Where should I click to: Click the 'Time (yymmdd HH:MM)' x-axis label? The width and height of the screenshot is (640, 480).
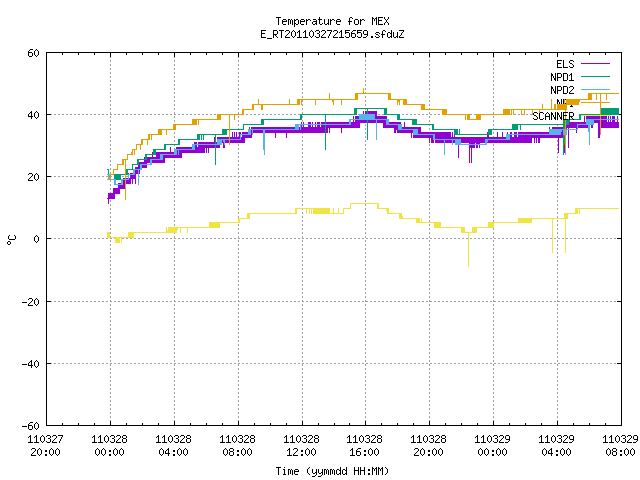(332, 471)
